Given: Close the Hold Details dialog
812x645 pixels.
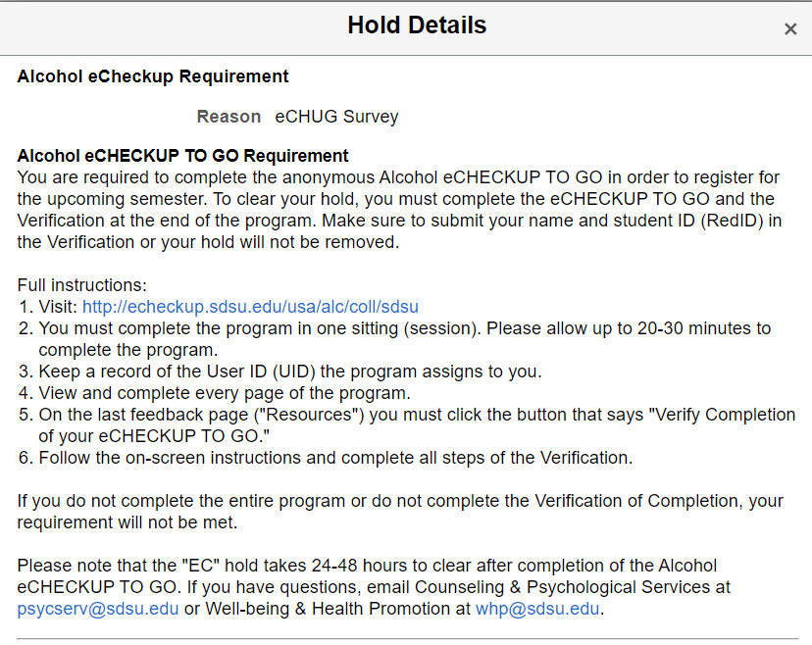Looking at the screenshot, I should [x=790, y=29].
